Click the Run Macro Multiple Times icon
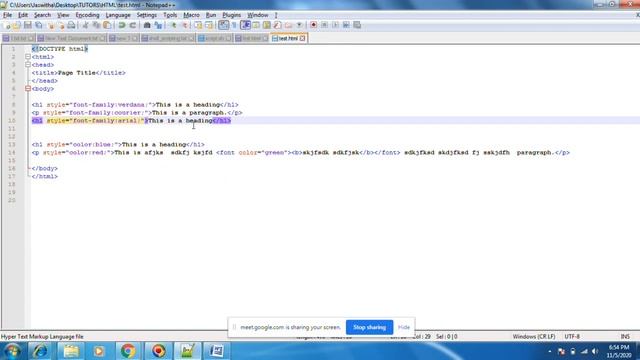This screenshot has height=360, width=640. click(346, 25)
